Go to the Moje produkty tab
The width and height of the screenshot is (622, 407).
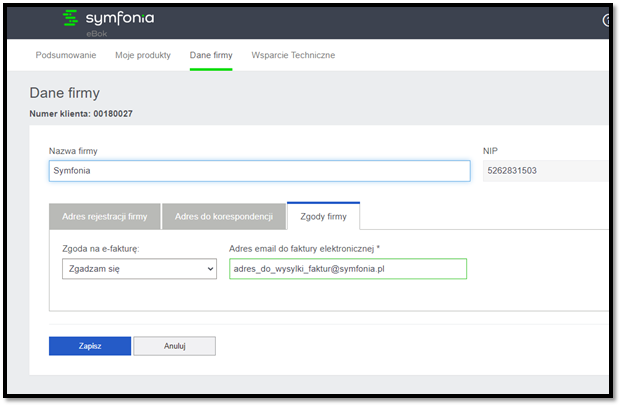[143, 55]
